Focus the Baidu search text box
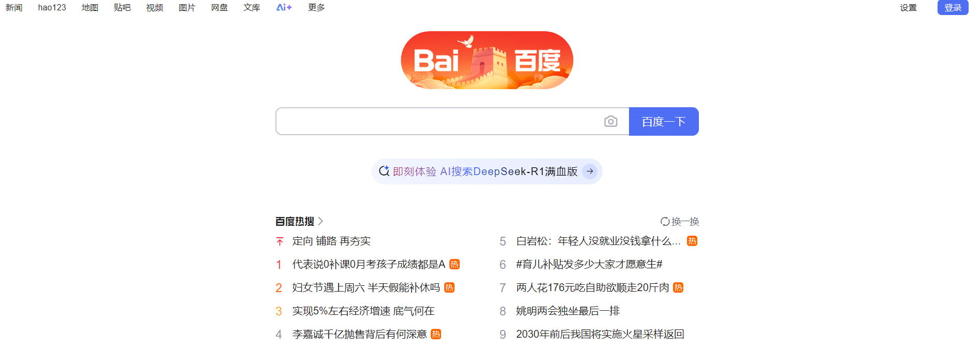Screen dimensions: 980x346 tap(440, 121)
